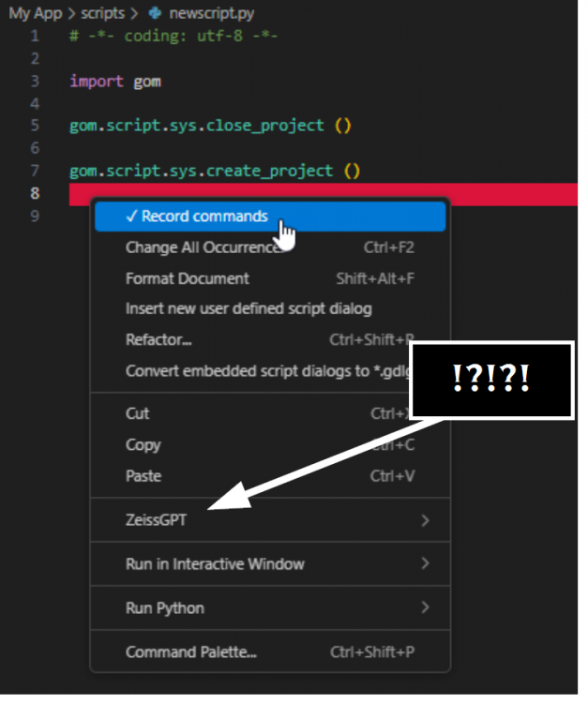Toggle the checked Record commands option
588x703 pixels.
tap(196, 217)
